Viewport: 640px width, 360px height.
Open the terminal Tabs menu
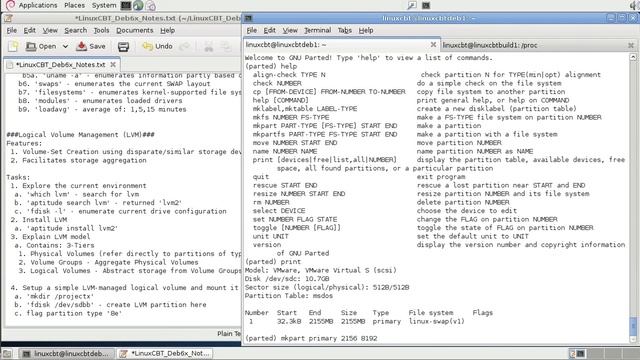344,30
